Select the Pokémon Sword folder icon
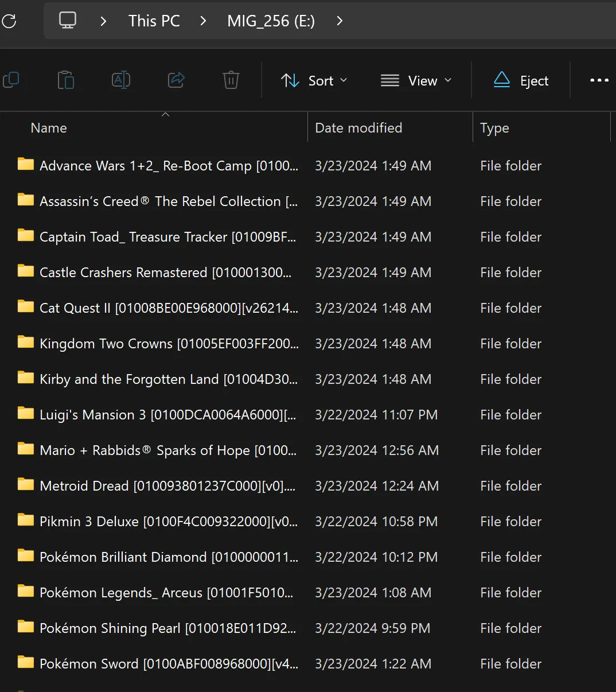The image size is (616, 692). [25, 663]
